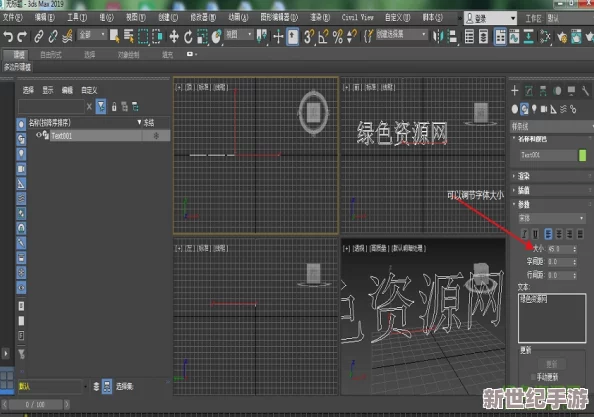Open the Utilities panel wrench icon
594x417 pixels.
(585, 91)
